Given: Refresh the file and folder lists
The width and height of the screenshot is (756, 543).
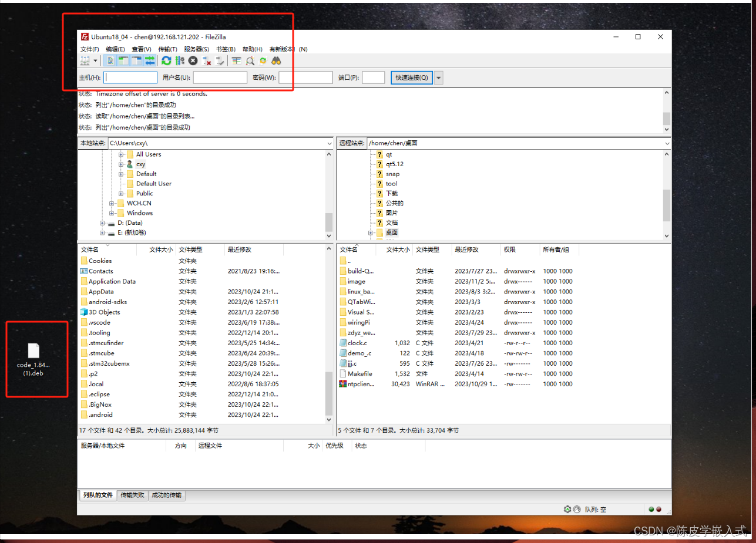Looking at the screenshot, I should click(x=166, y=60).
